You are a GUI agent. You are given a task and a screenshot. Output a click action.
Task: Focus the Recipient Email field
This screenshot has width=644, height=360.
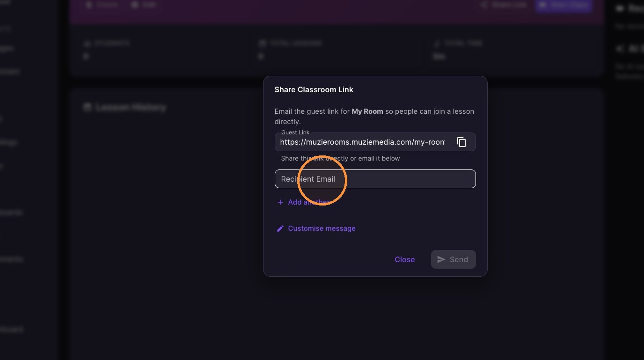(x=375, y=179)
